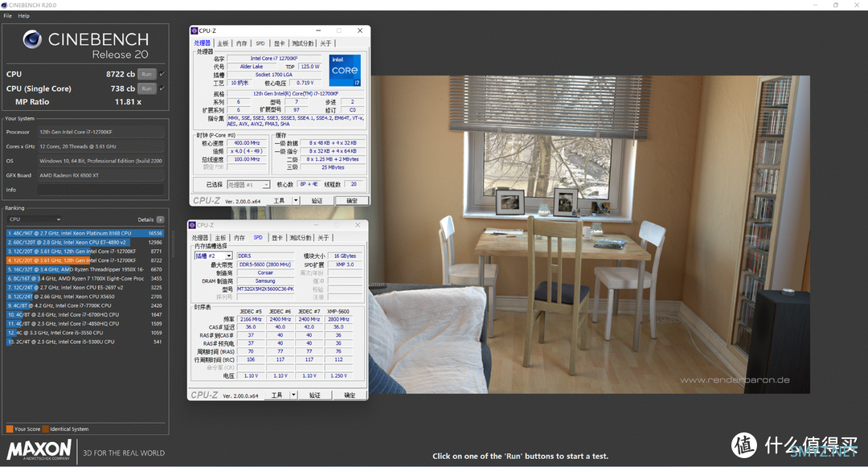Click the empty Info field under Your System

point(100,190)
